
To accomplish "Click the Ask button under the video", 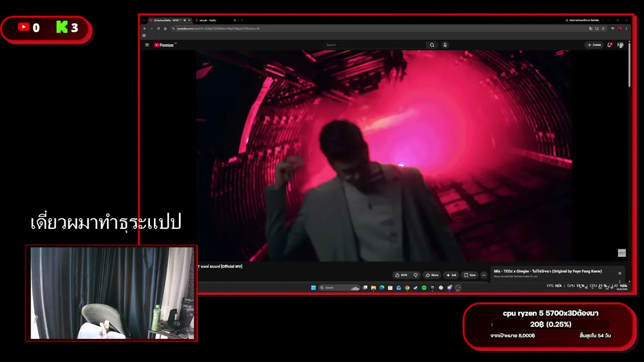I will [x=451, y=275].
